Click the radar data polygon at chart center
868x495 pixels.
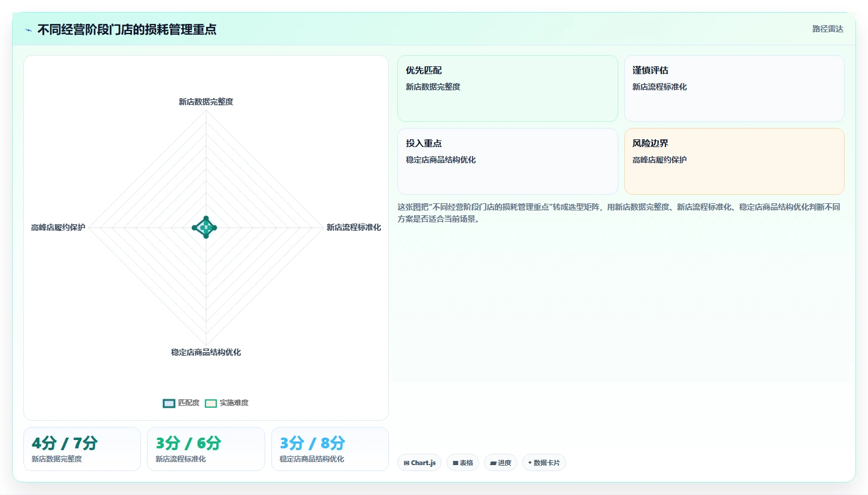206,227
